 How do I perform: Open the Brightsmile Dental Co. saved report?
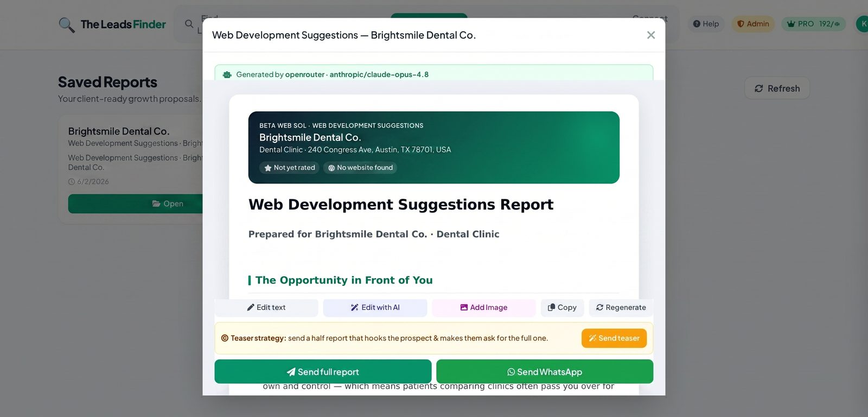click(135, 204)
